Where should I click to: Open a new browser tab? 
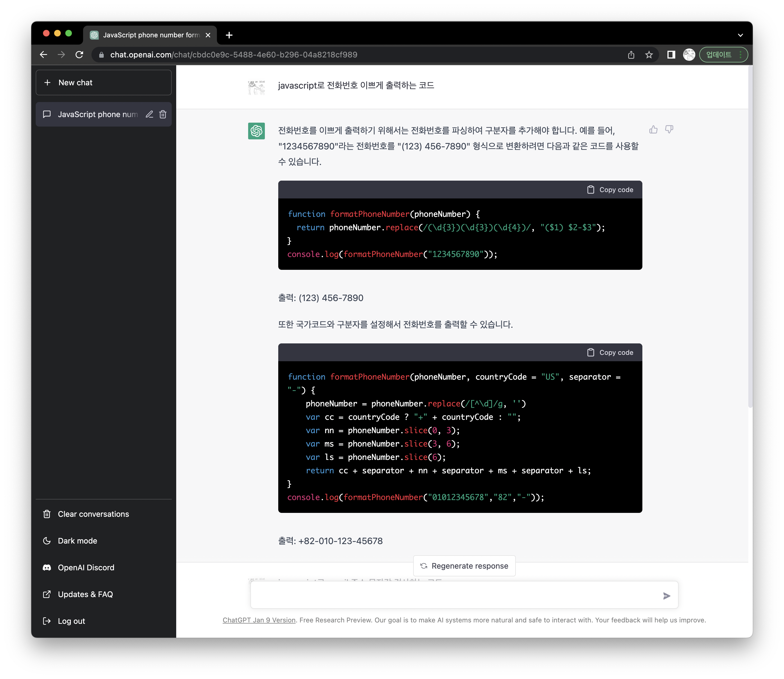point(229,35)
